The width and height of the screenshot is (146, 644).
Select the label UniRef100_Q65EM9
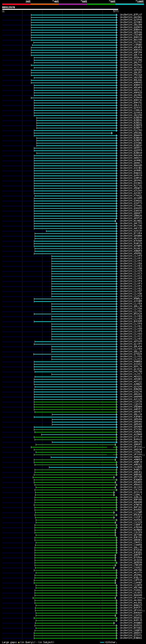pos(131,562)
